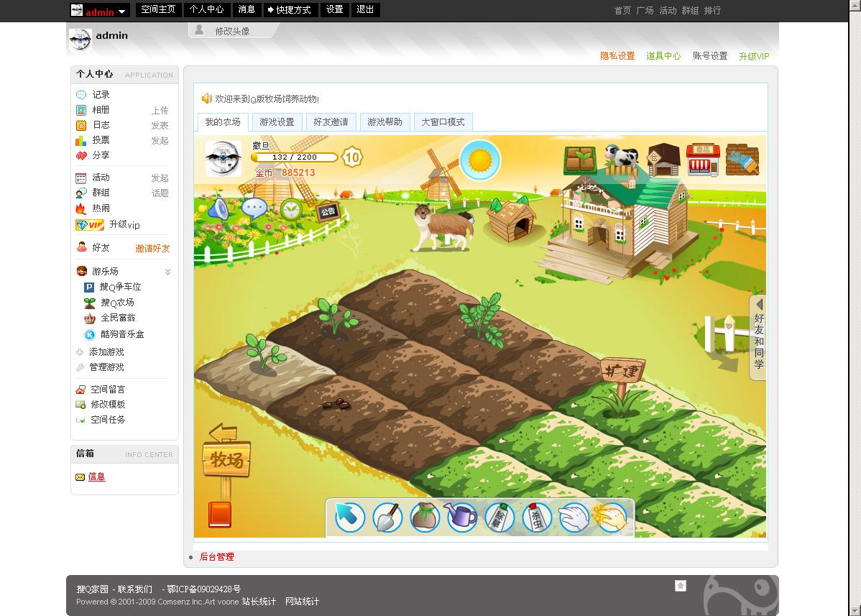Open the 道具中心 link
Screen dimensions: 861x616
[663, 56]
